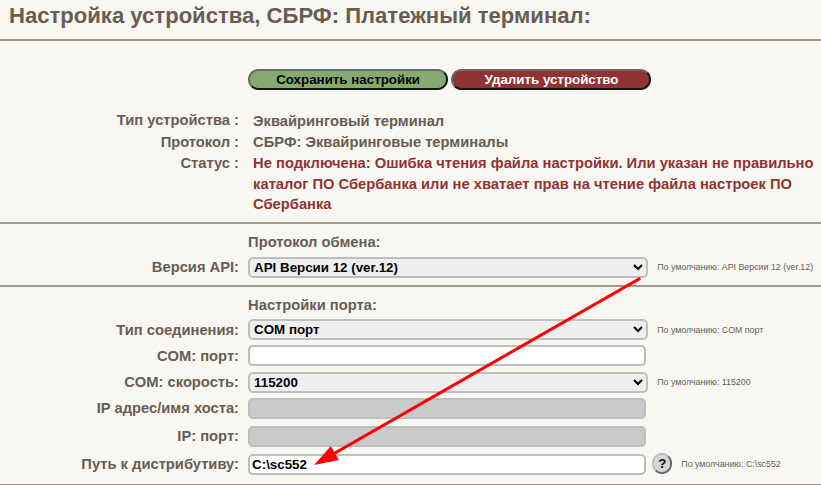Click the COM: скорость: label

[x=181, y=382]
